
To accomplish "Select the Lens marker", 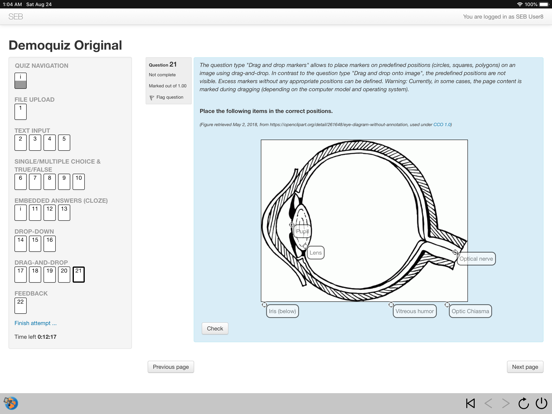I will tap(315, 253).
